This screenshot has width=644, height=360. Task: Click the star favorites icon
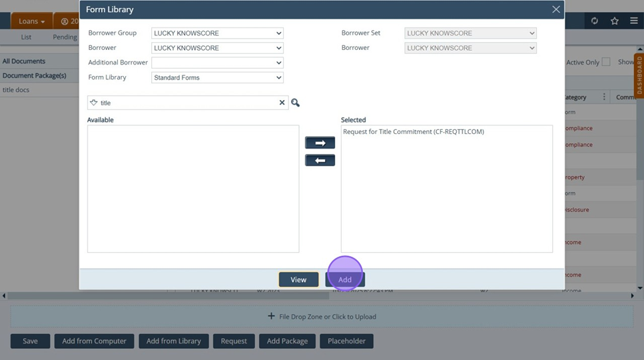pos(615,21)
